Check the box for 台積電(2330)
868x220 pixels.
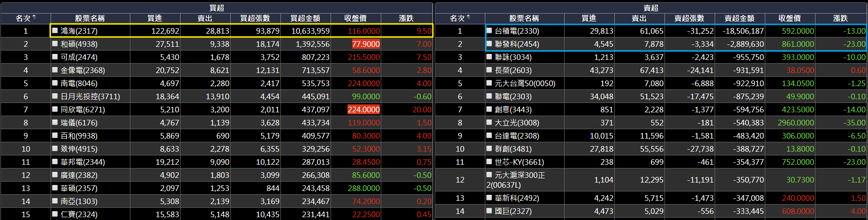tap(489, 30)
